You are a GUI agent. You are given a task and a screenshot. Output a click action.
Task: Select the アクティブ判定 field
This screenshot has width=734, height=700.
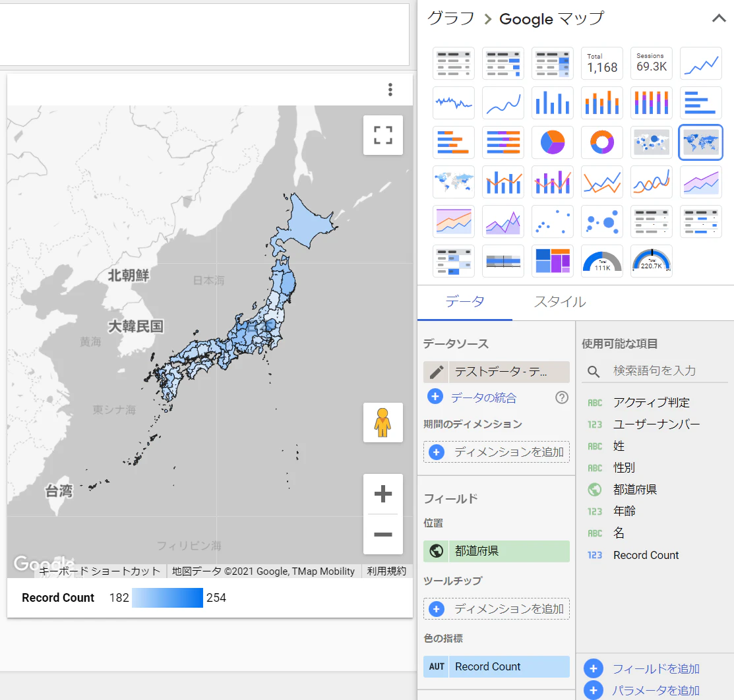pos(652,403)
